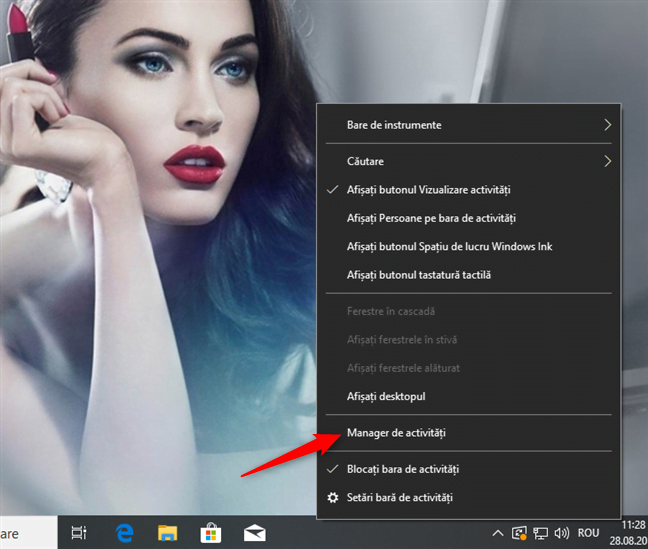This screenshot has height=549, width=648.
Task: Select Manager de activități from the menu
Action: pos(396,433)
